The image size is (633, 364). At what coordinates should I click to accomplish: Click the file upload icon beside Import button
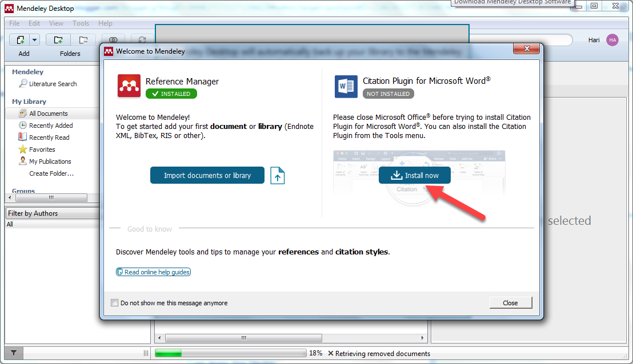coord(277,176)
